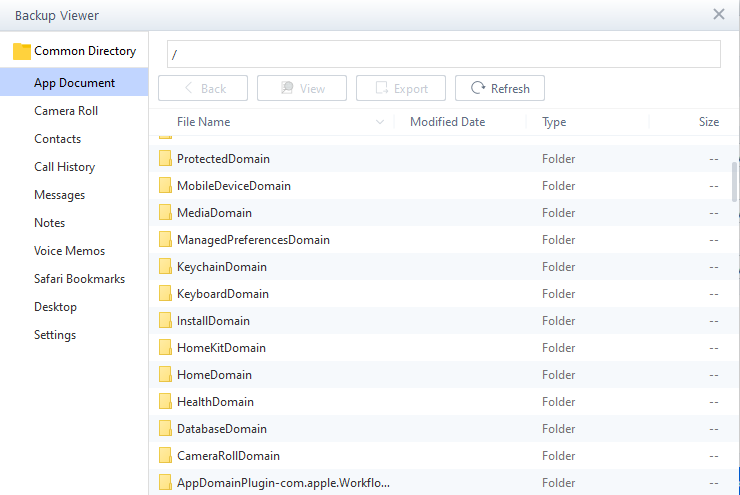Select the MediaDomain folder name

[214, 212]
